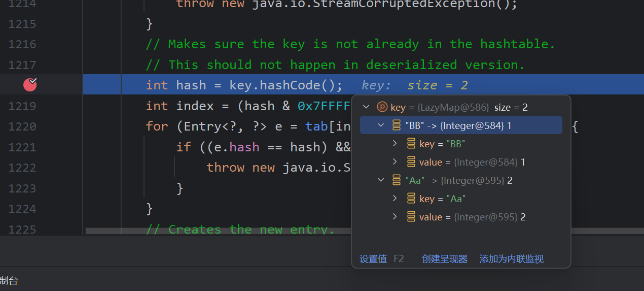
Task: Click line number 1220 in the gutter
Action: pyautogui.click(x=22, y=126)
